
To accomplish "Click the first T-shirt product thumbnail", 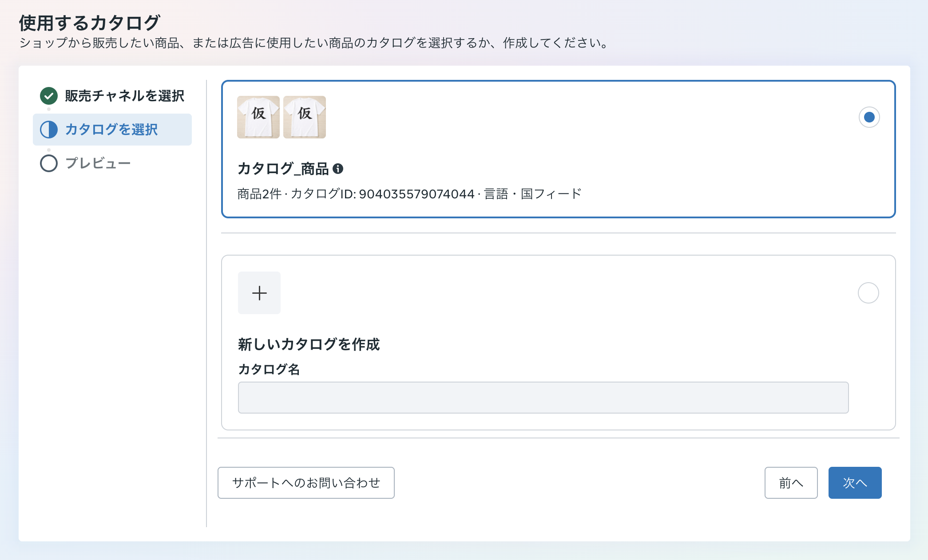I will pyautogui.click(x=258, y=117).
